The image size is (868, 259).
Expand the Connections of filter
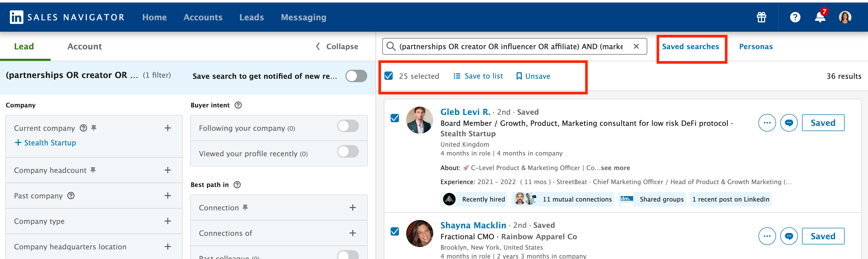coord(353,233)
